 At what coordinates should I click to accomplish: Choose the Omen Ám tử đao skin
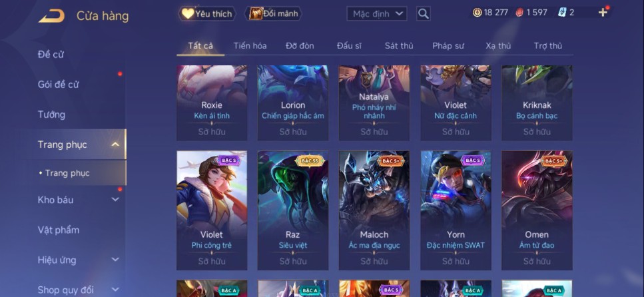pos(537,210)
